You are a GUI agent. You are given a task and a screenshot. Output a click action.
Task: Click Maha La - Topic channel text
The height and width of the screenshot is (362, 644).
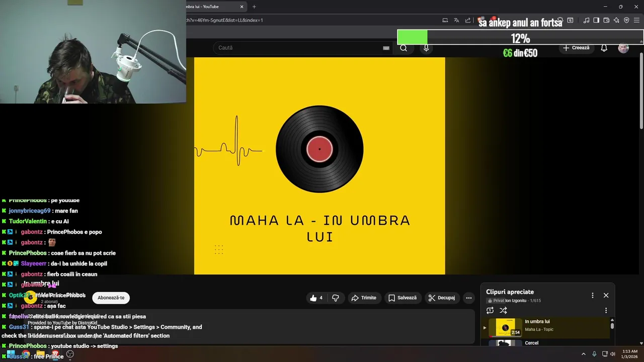[539, 329]
